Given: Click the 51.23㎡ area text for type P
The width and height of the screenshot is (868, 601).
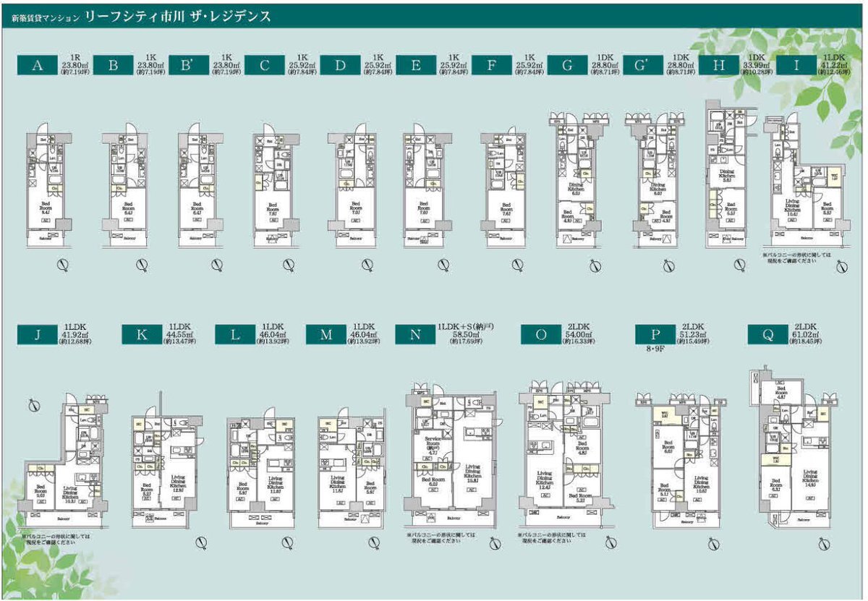Looking at the screenshot, I should (x=694, y=336).
